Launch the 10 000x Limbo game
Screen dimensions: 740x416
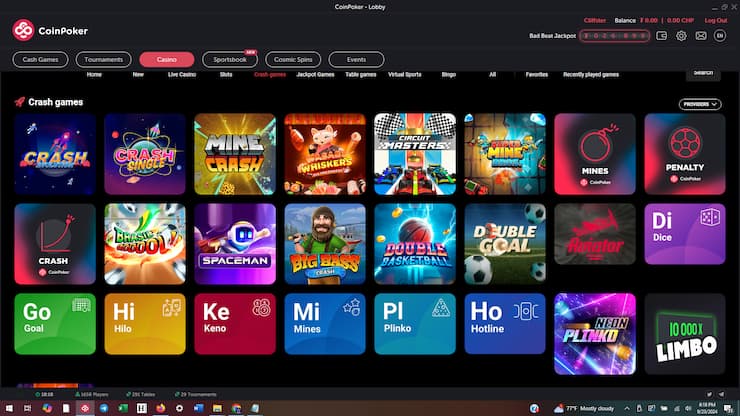click(685, 334)
